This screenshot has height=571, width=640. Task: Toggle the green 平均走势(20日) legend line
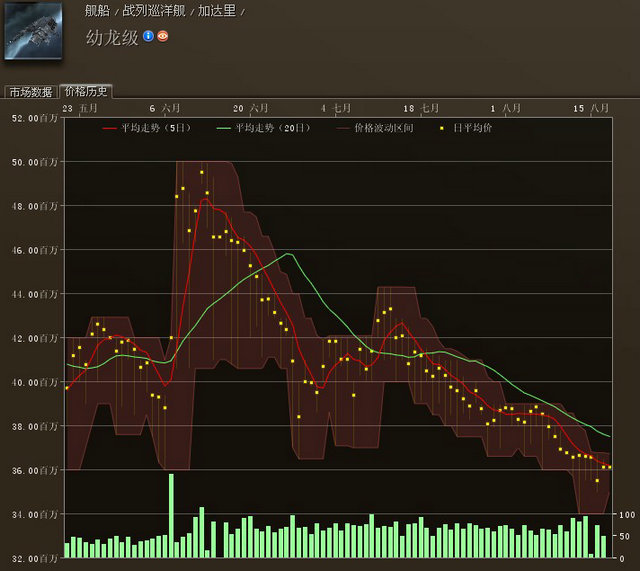tap(262, 128)
